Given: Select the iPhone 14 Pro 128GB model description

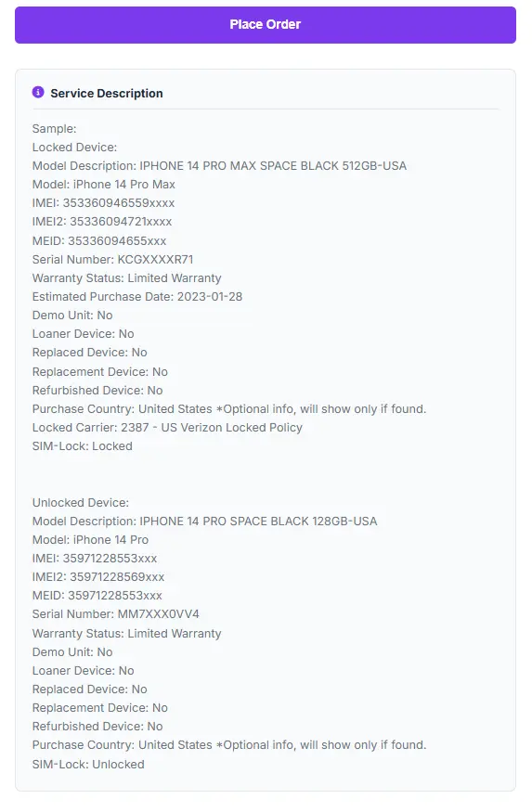Looking at the screenshot, I should (x=204, y=521).
